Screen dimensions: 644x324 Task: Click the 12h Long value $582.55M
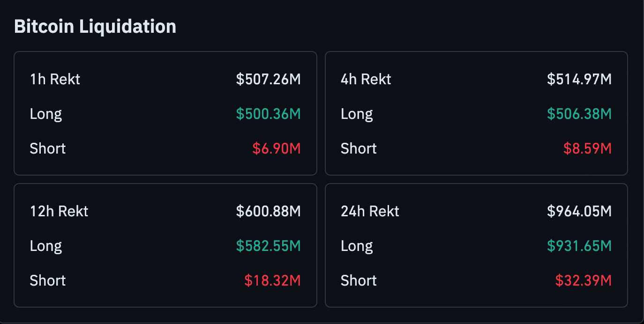coord(268,246)
